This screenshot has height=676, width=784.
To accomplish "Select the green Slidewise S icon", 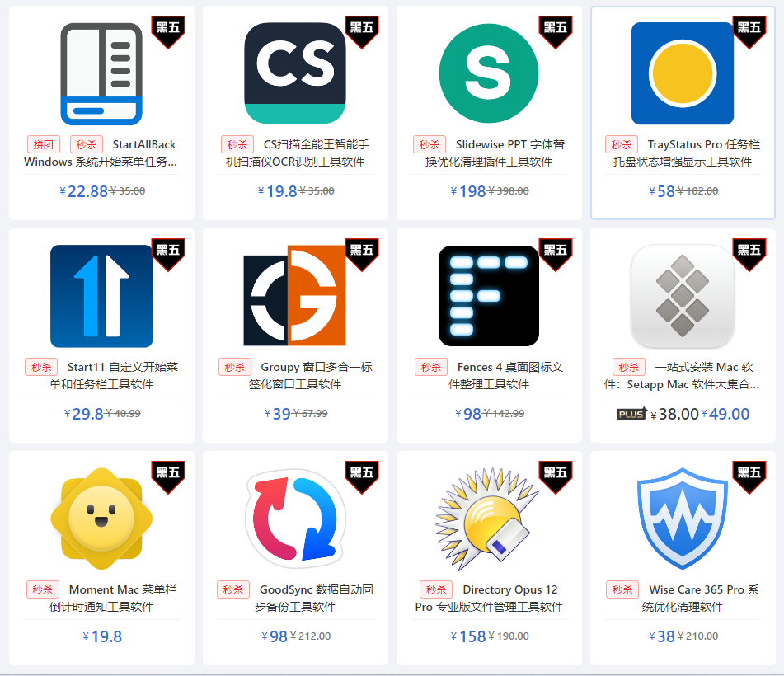I will point(489,73).
